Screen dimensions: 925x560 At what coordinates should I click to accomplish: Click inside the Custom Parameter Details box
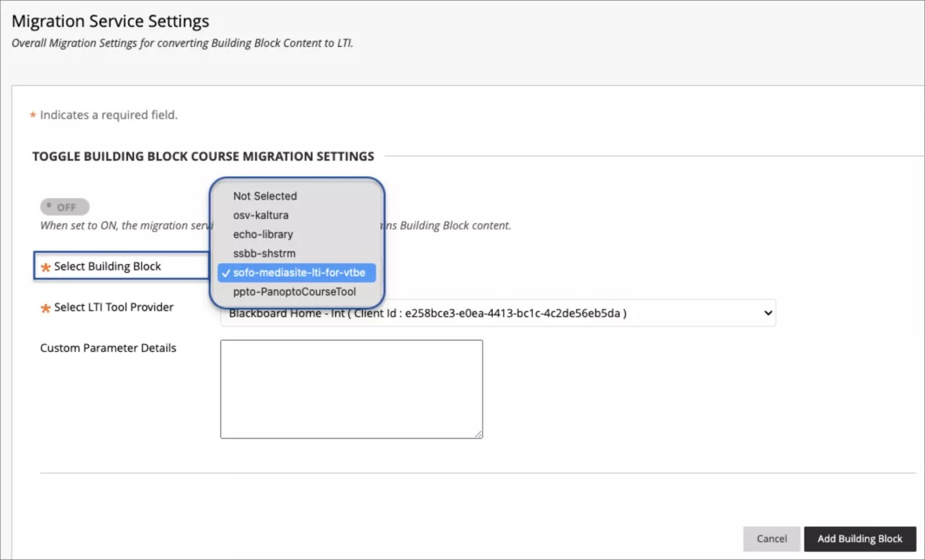point(350,388)
